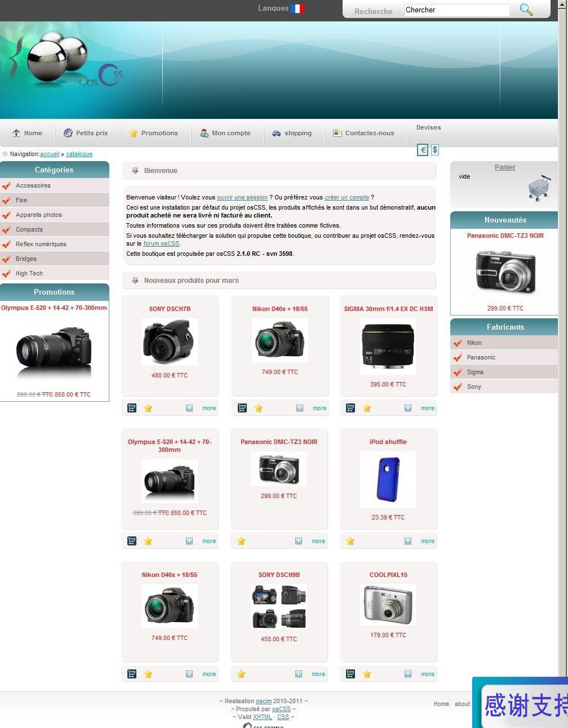Click the magnifier search icon
The height and width of the screenshot is (728, 568).
tap(526, 10)
